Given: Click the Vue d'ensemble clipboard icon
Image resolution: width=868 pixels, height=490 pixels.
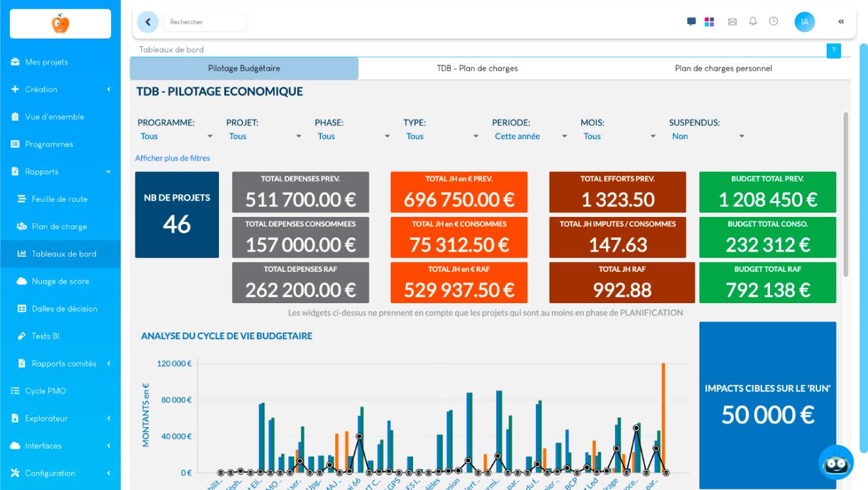Looking at the screenshot, I should click(16, 117).
